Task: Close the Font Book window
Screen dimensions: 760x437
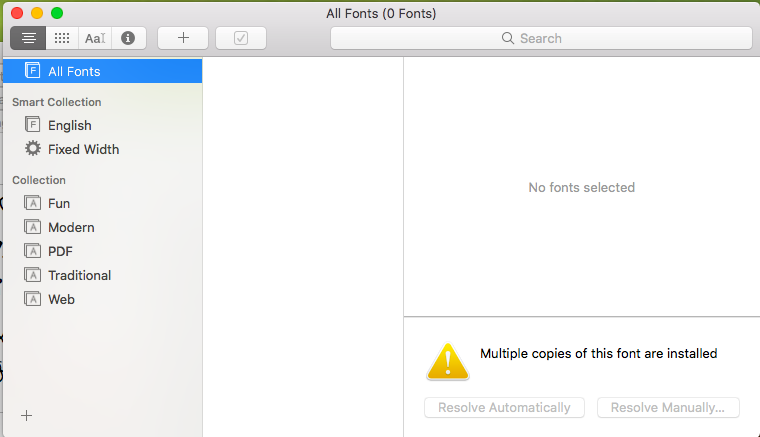Action: click(17, 13)
